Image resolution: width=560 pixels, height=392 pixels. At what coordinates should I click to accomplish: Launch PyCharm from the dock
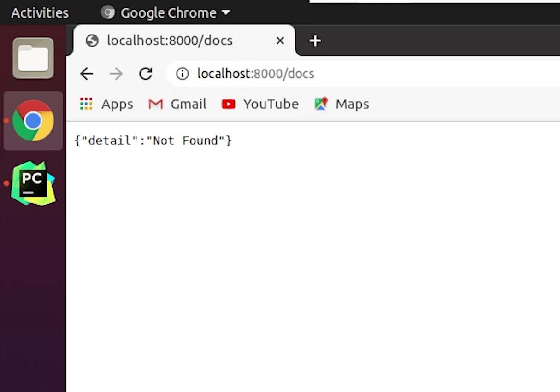(x=33, y=183)
